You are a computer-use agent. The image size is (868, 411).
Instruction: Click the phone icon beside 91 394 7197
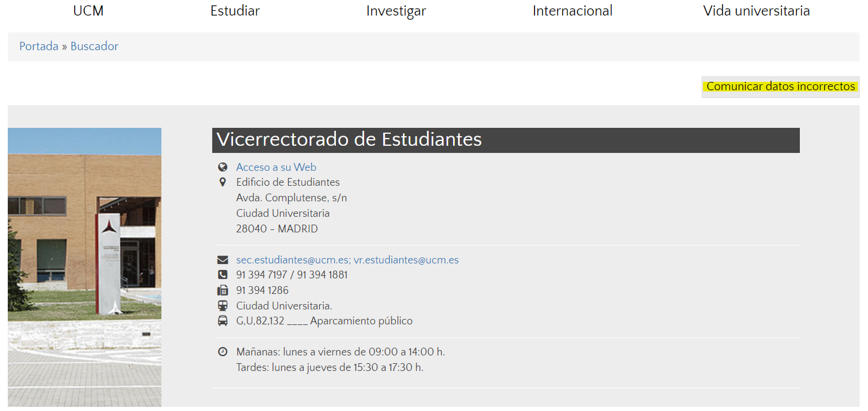[x=223, y=275]
